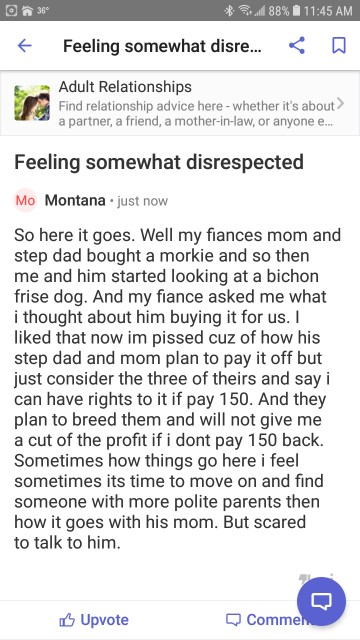Select the Mo user avatar
This screenshot has height=640, width=360.
point(25,200)
